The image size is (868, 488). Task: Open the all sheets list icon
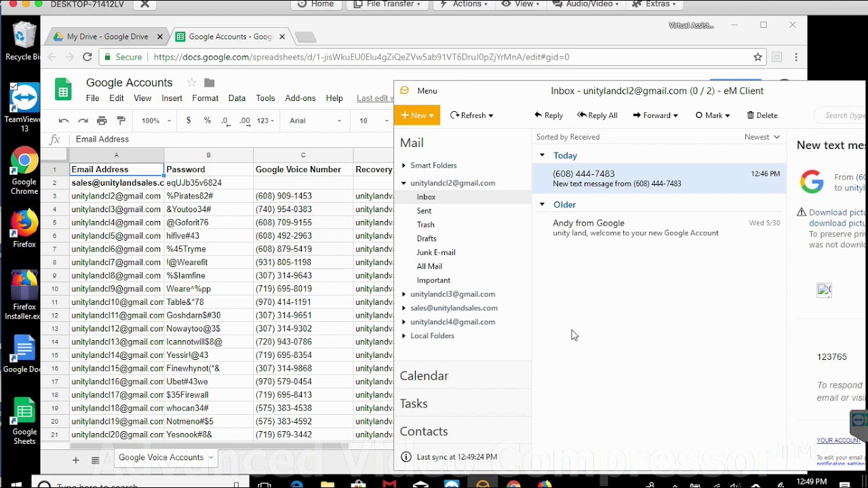pos(96,460)
